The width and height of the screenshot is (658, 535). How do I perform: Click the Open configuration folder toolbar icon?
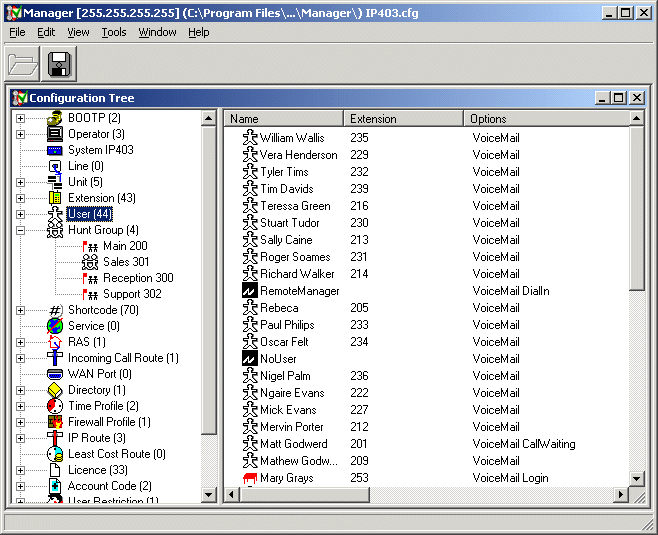pyautogui.click(x=22, y=64)
